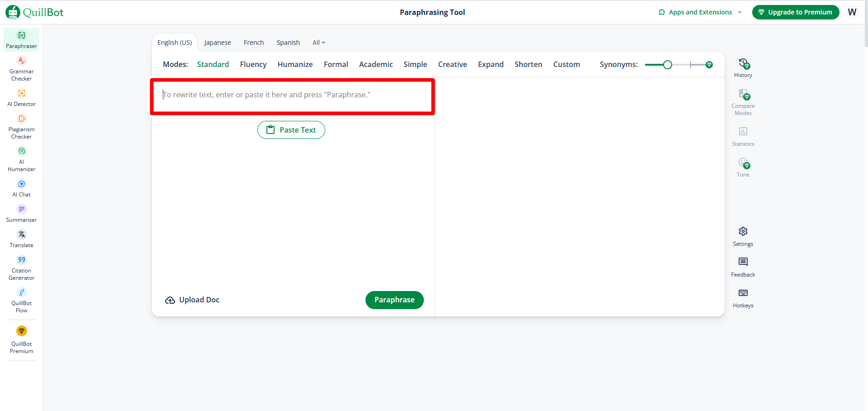This screenshot has width=868, height=411.
Task: Open the Settings gear
Action: [743, 237]
